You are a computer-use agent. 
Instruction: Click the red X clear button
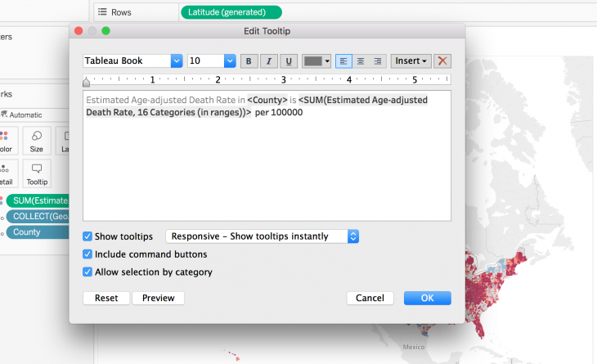[x=442, y=61]
